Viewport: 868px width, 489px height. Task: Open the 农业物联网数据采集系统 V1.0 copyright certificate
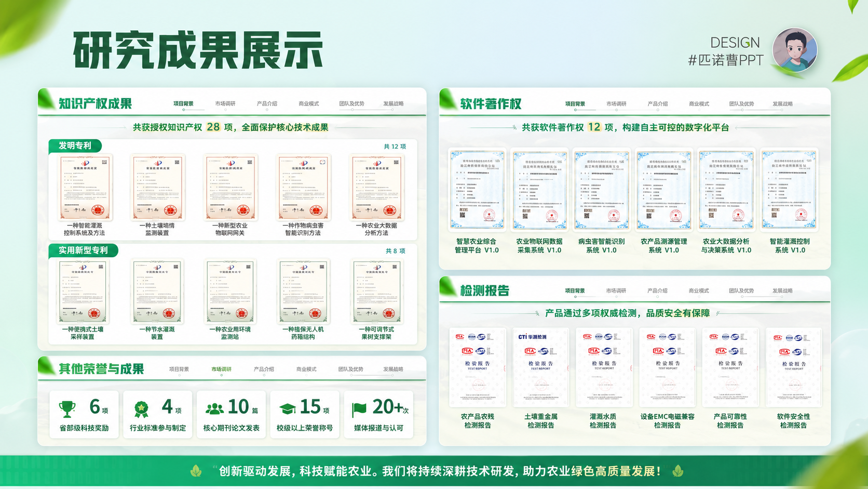[x=539, y=190]
